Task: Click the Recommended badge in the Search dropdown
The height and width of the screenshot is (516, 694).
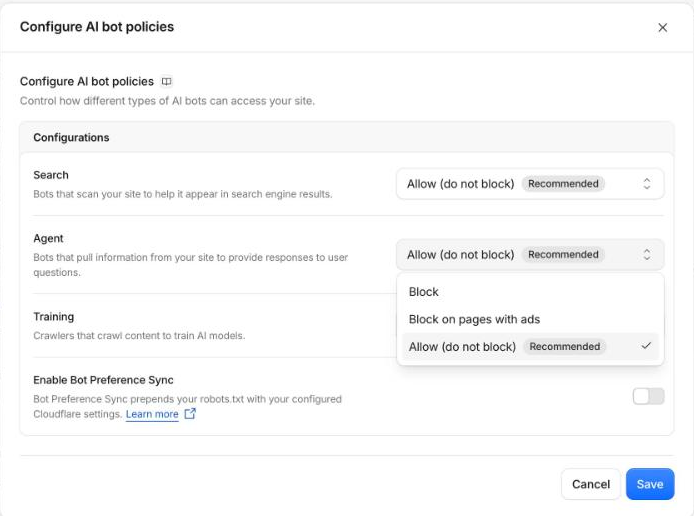Action: (x=563, y=184)
